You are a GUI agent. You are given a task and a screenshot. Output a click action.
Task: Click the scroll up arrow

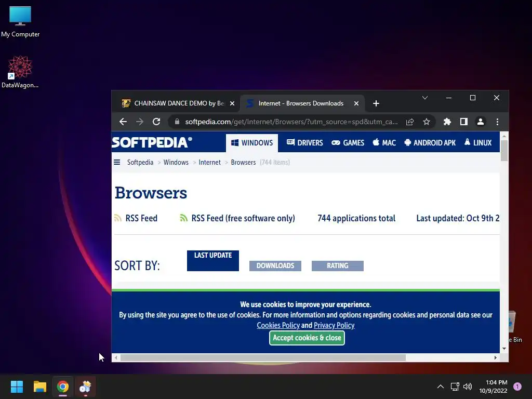[504, 136]
